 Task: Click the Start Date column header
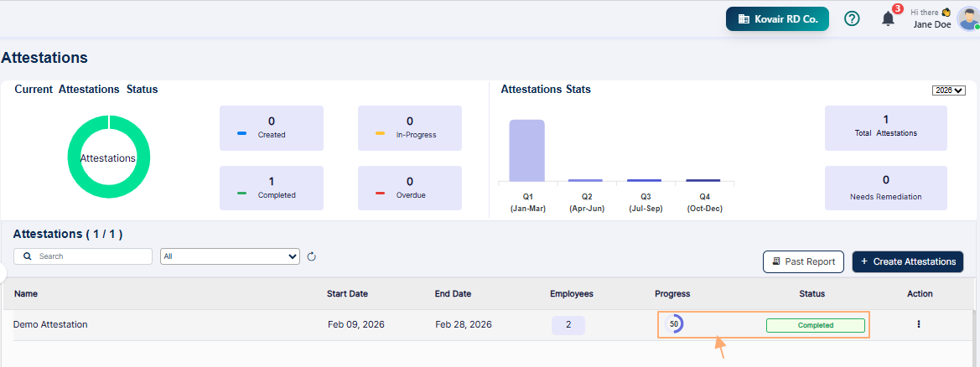coord(348,293)
